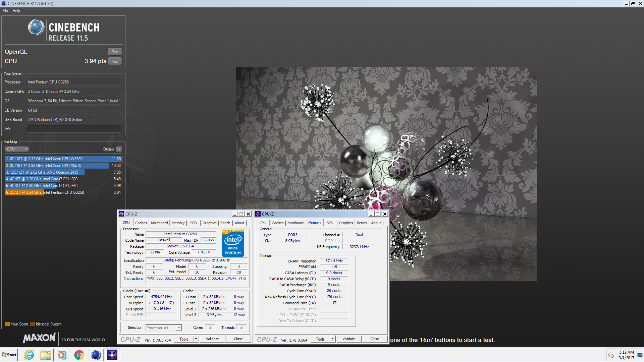Click the Intel Pentium logo in CPU-Z
The image size is (644, 362).
pyautogui.click(x=233, y=243)
